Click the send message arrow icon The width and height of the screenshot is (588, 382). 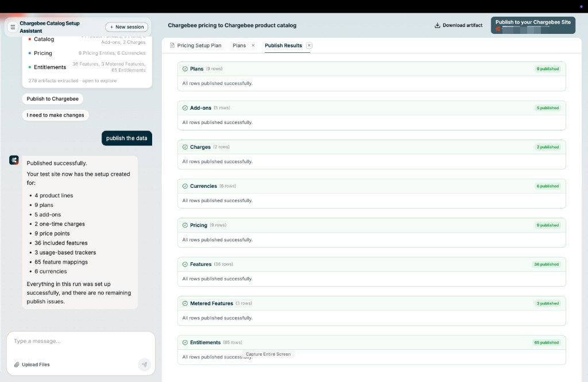[144, 364]
